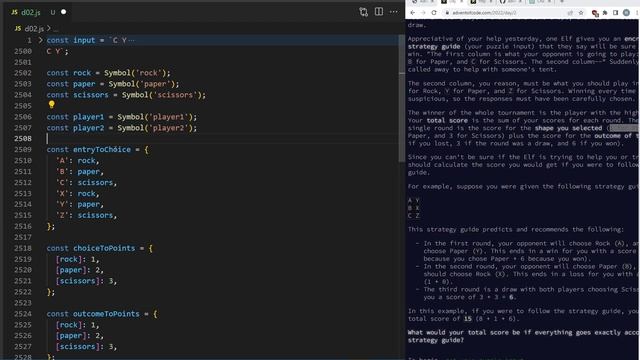Click the 'A Y' example line in browser
The image size is (640, 360).
click(413, 200)
